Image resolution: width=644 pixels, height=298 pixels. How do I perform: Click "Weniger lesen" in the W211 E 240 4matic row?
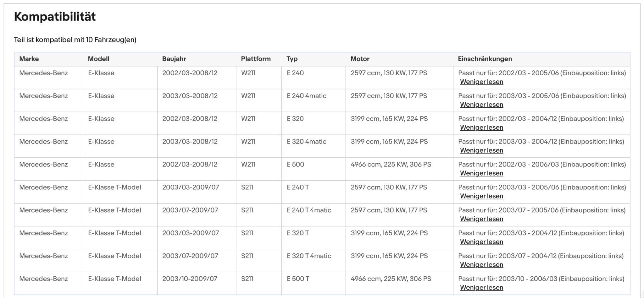[481, 105]
